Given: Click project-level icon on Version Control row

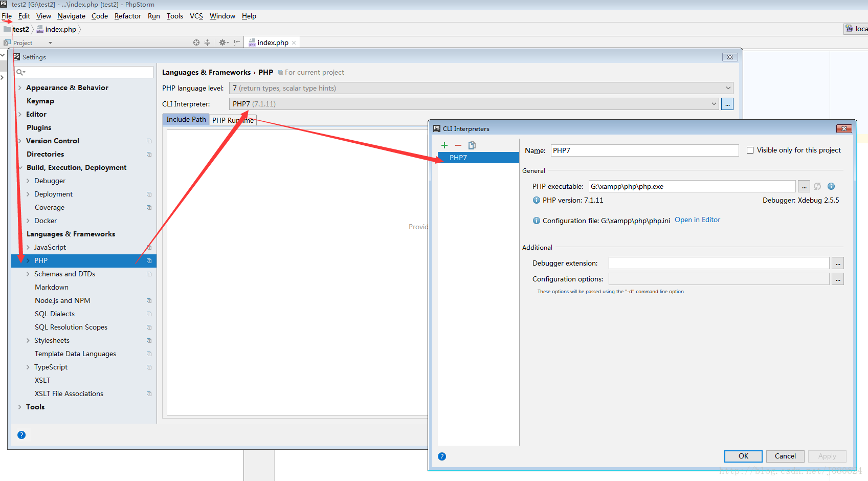Looking at the screenshot, I should pos(149,141).
